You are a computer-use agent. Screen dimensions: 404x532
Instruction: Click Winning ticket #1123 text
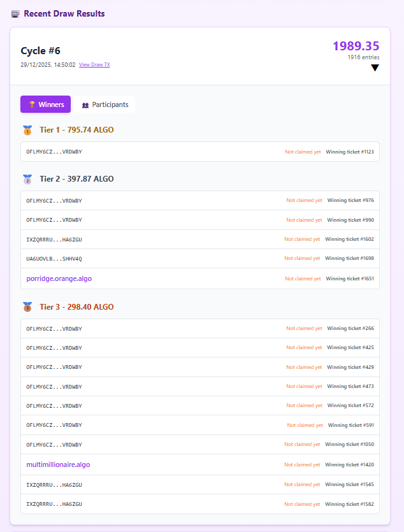[x=350, y=152]
